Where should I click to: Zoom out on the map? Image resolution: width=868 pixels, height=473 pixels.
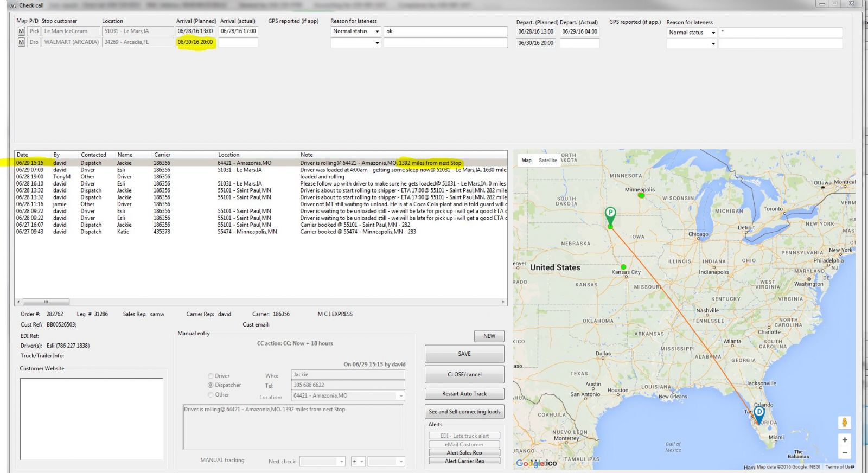click(x=844, y=452)
